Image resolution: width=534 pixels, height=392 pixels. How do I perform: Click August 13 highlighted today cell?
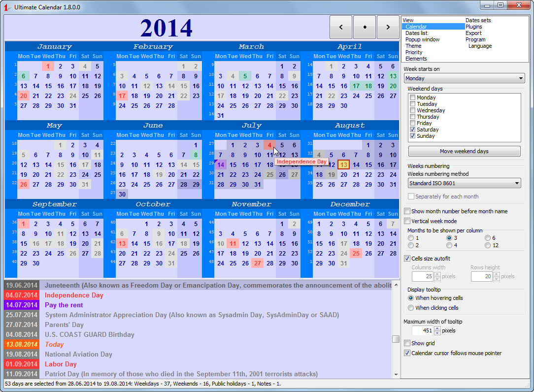pyautogui.click(x=344, y=165)
